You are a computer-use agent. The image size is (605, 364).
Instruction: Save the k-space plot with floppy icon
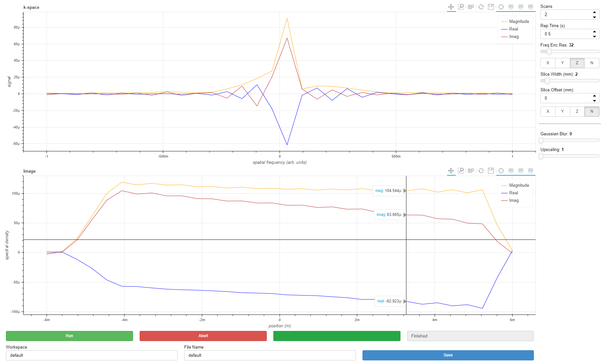[491, 7]
